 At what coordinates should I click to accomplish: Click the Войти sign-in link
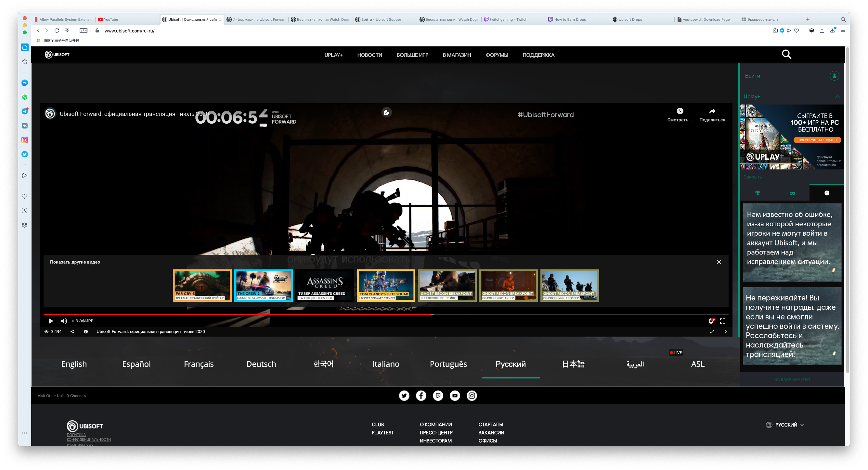(752, 76)
